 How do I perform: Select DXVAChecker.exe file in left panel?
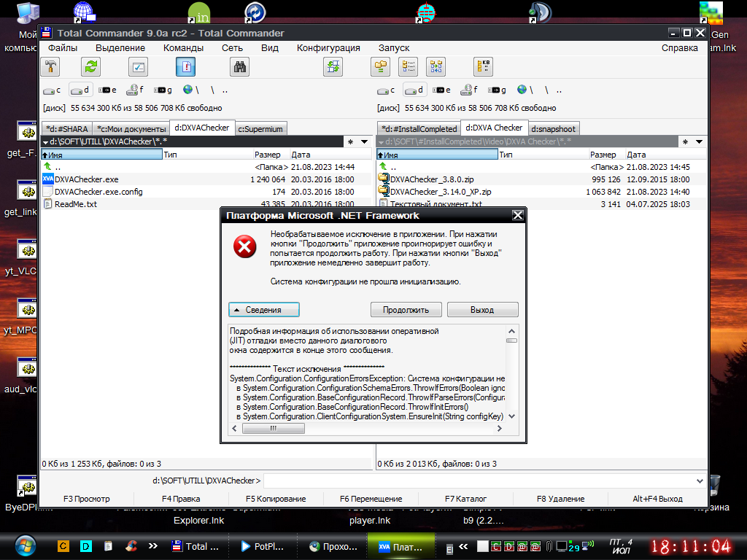(x=87, y=179)
